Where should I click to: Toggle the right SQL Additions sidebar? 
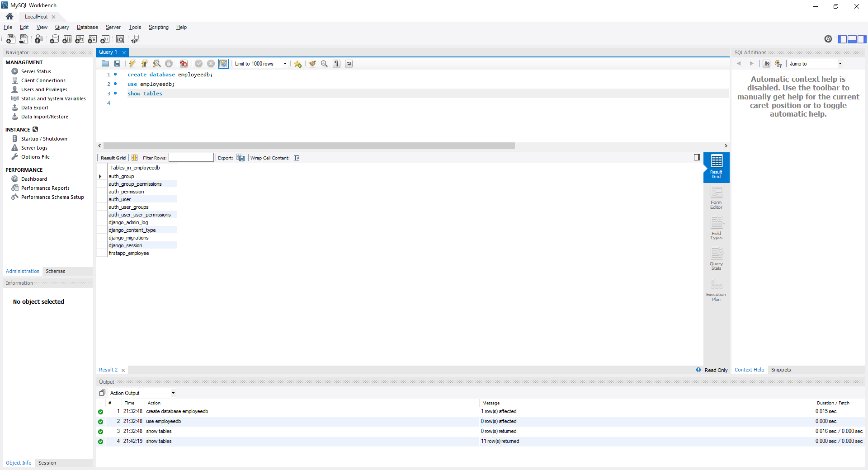(862, 39)
